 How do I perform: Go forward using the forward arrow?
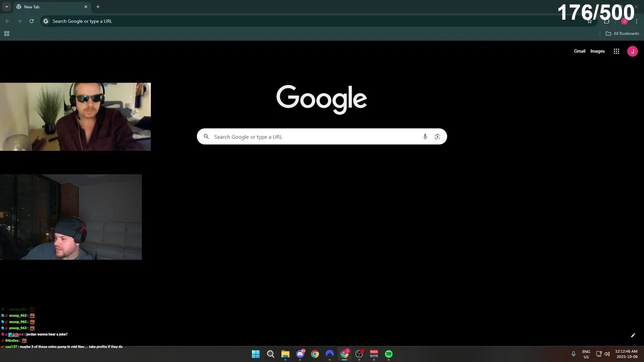point(19,21)
